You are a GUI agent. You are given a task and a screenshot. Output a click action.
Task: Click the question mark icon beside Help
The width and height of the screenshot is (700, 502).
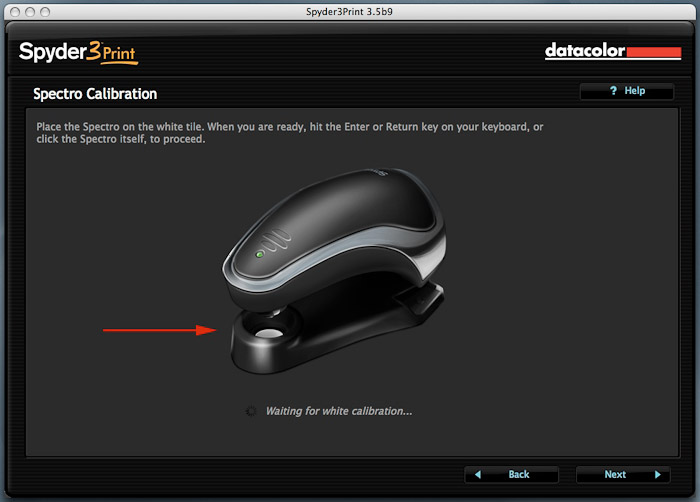click(x=614, y=91)
